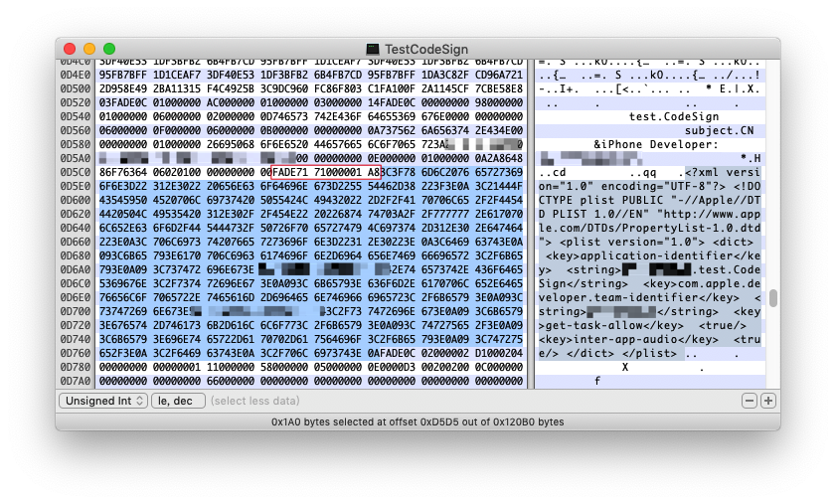
Task: Click the plus button to add inspector row
Action: pos(767,401)
